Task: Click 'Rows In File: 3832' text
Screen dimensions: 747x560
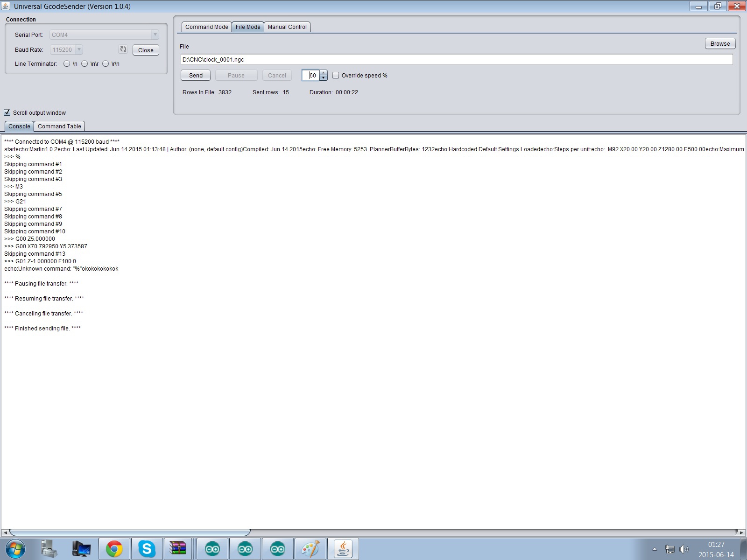Action: 207,92
